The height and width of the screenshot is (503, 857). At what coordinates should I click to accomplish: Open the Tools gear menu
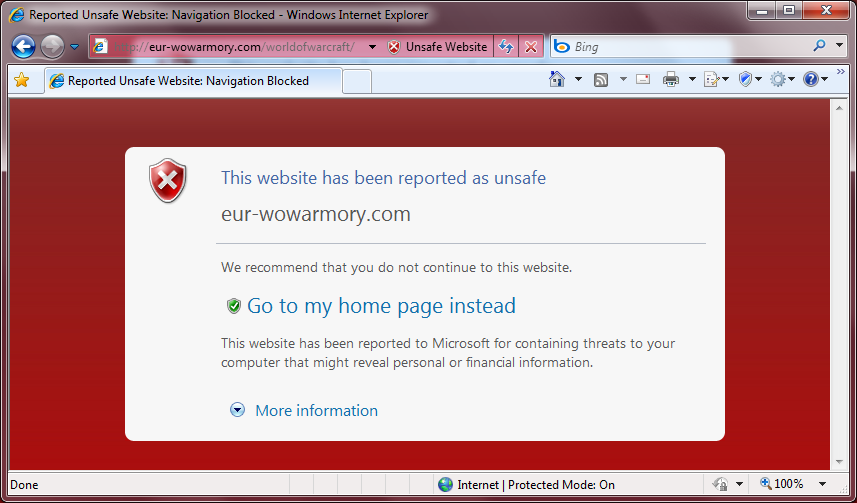(x=782, y=80)
